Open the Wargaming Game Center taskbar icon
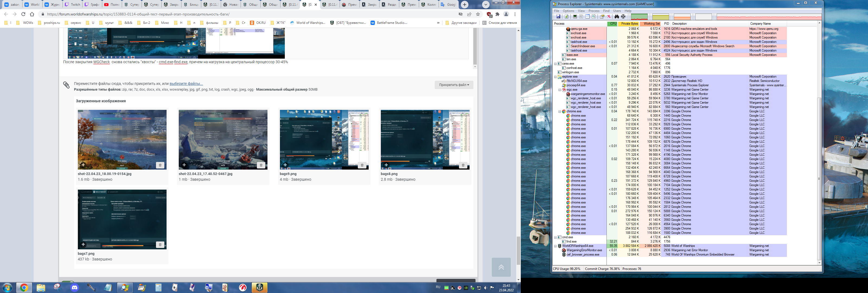Viewport: 868px width, 293px height. click(242, 288)
